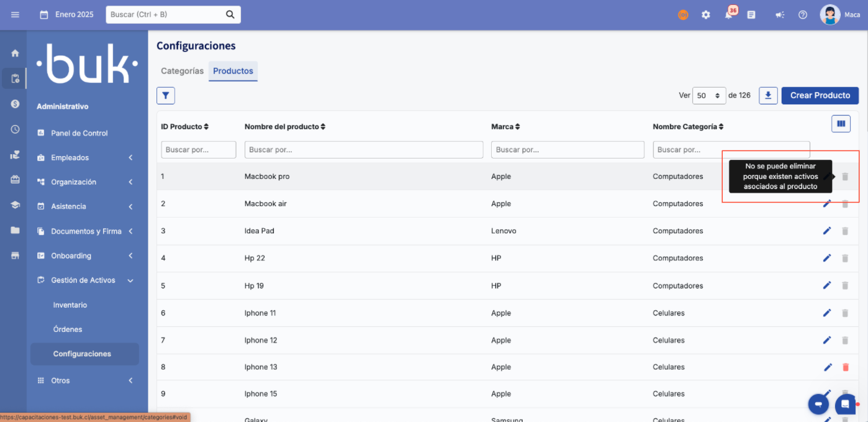Click the help question mark icon
868x422 pixels.
pyautogui.click(x=803, y=15)
